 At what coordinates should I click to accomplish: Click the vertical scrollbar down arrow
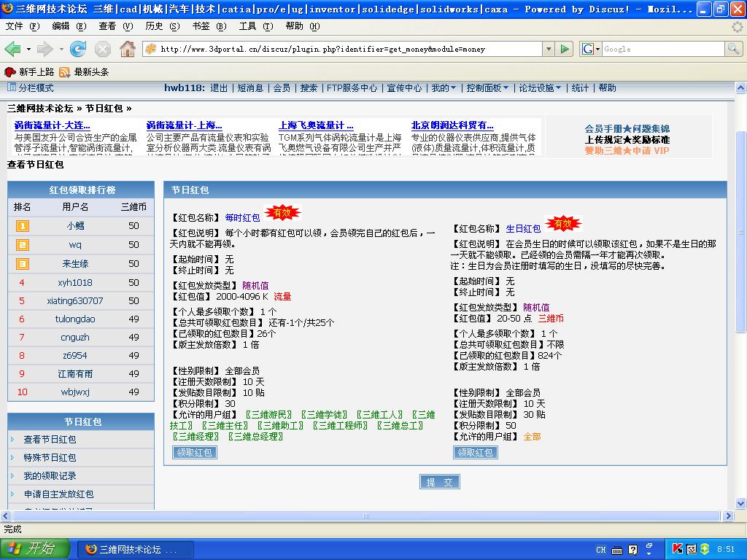(x=741, y=503)
